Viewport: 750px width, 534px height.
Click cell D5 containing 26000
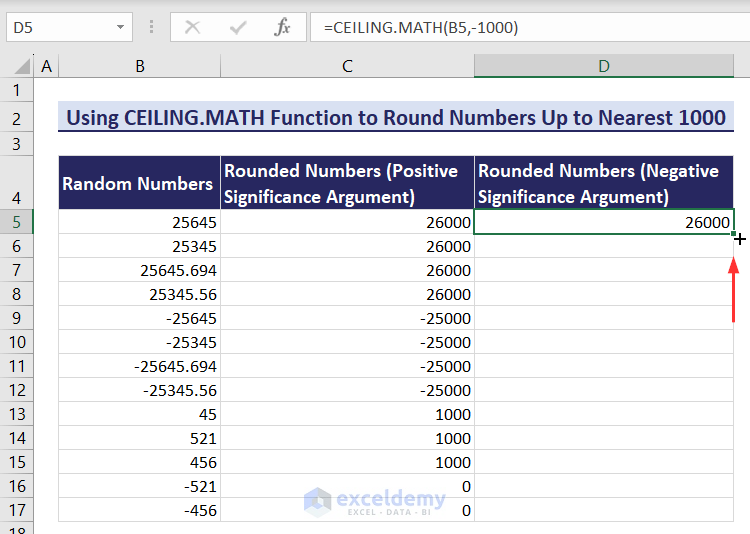[604, 222]
